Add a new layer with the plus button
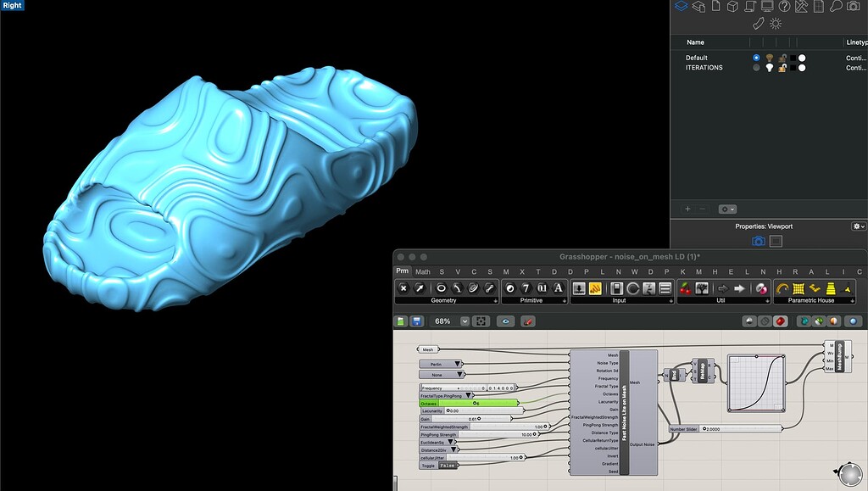Image resolution: width=868 pixels, height=491 pixels. [687, 209]
